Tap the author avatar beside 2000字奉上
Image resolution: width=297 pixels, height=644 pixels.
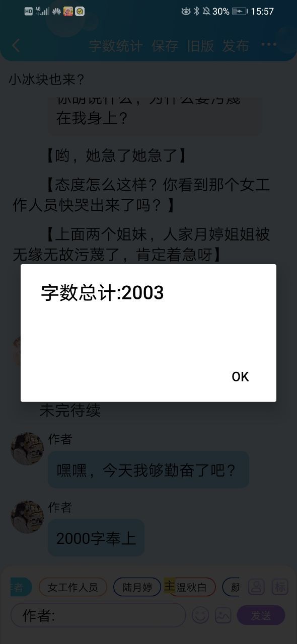click(27, 517)
